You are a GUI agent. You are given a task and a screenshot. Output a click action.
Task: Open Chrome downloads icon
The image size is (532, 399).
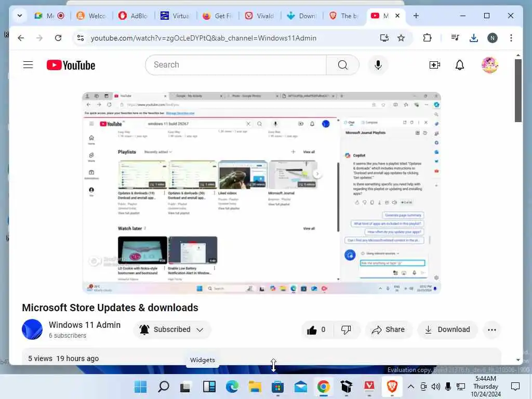474,38
